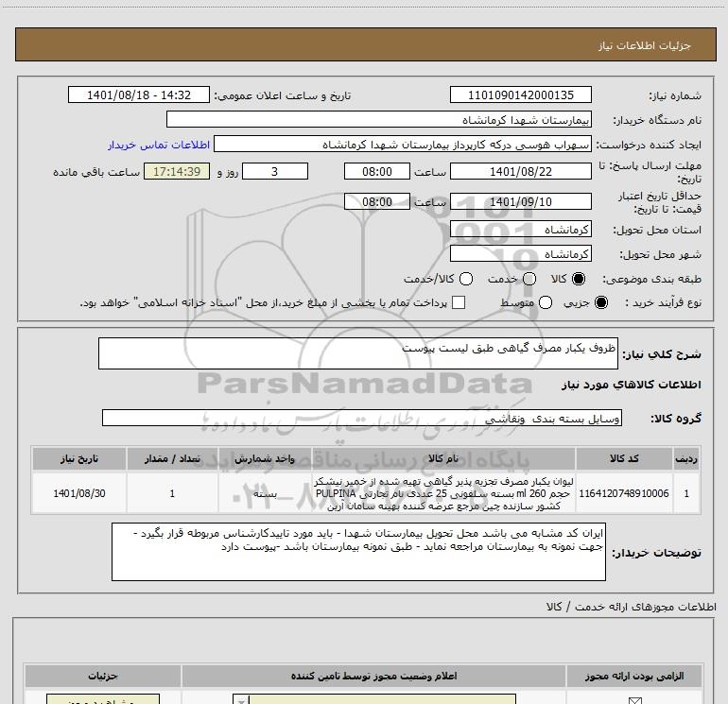The image size is (728, 704).
Task: Select the خدمت category radio button
Action: [529, 279]
